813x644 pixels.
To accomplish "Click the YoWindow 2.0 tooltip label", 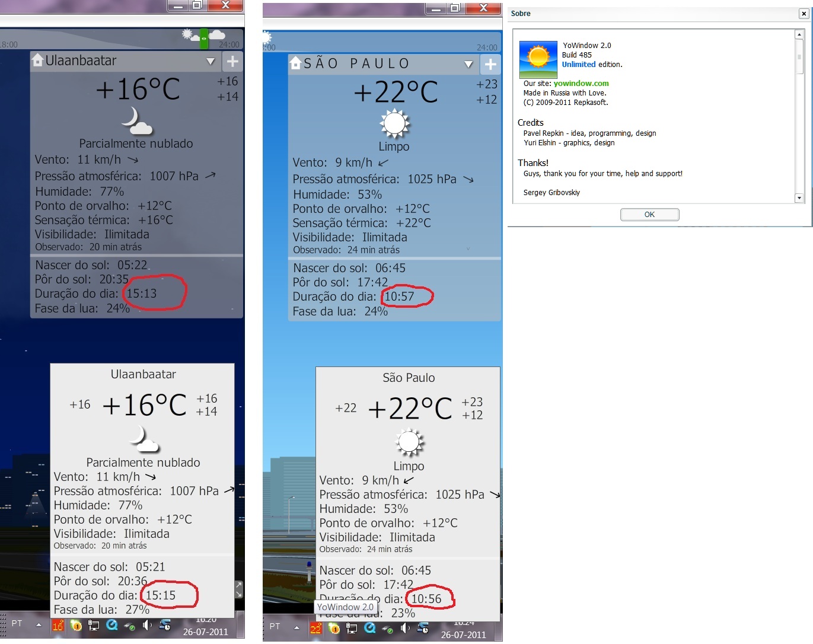I will (346, 607).
